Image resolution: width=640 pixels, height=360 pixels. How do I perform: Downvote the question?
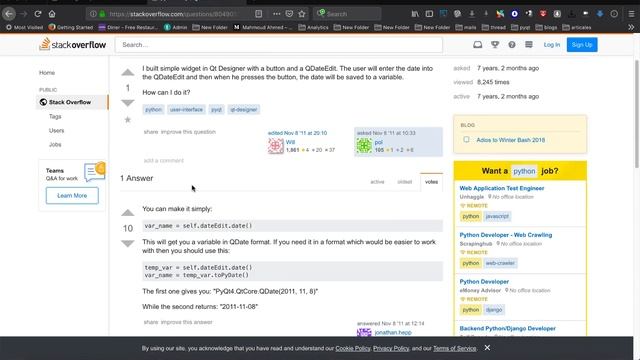(x=128, y=102)
